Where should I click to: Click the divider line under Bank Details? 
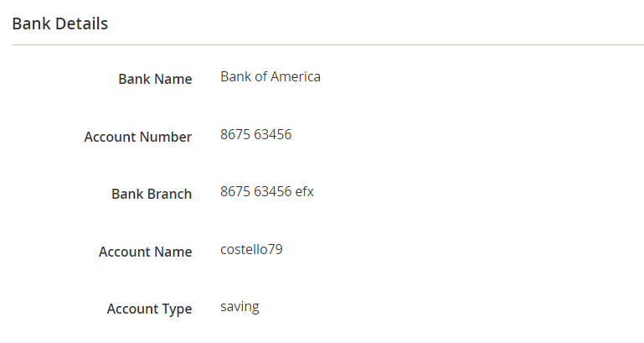pos(327,44)
